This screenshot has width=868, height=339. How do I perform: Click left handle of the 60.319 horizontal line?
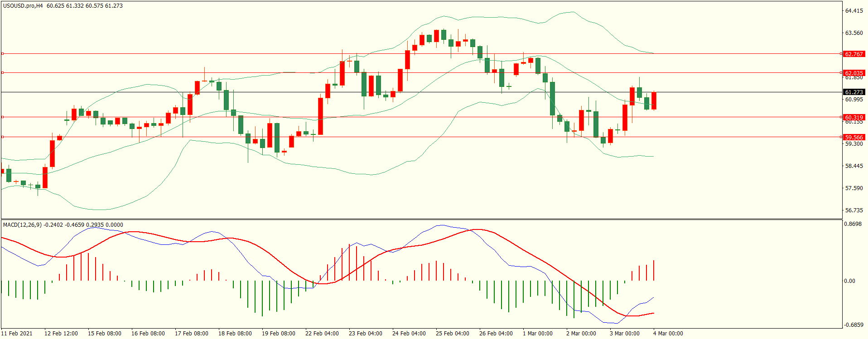click(3, 117)
